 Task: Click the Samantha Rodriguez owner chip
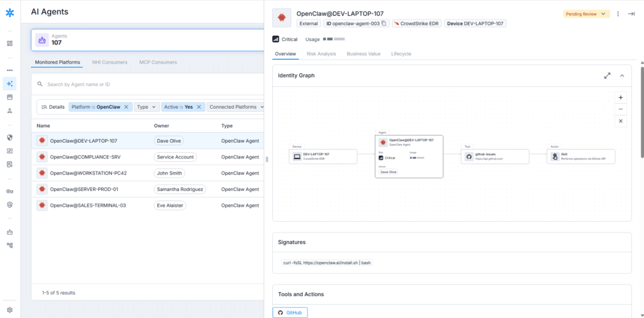coord(180,189)
